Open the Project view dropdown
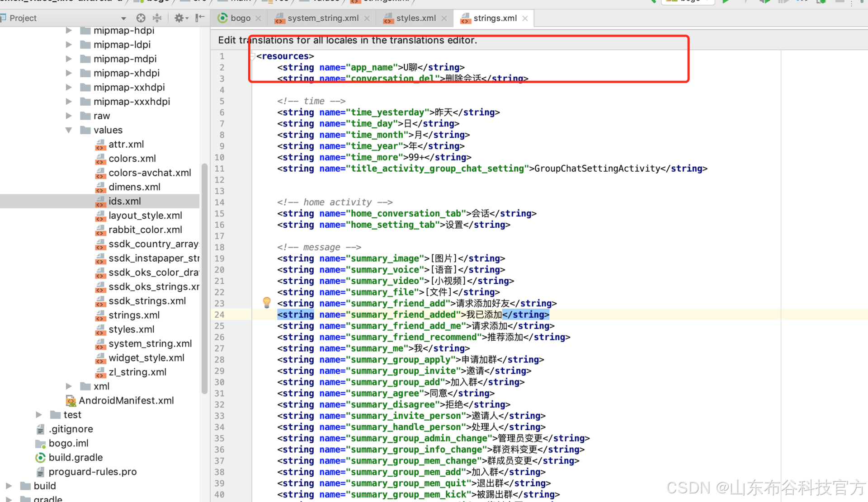The image size is (868, 502). click(x=123, y=19)
